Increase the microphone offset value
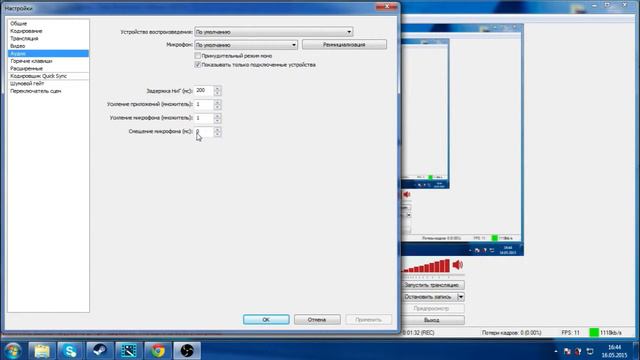 click(217, 129)
